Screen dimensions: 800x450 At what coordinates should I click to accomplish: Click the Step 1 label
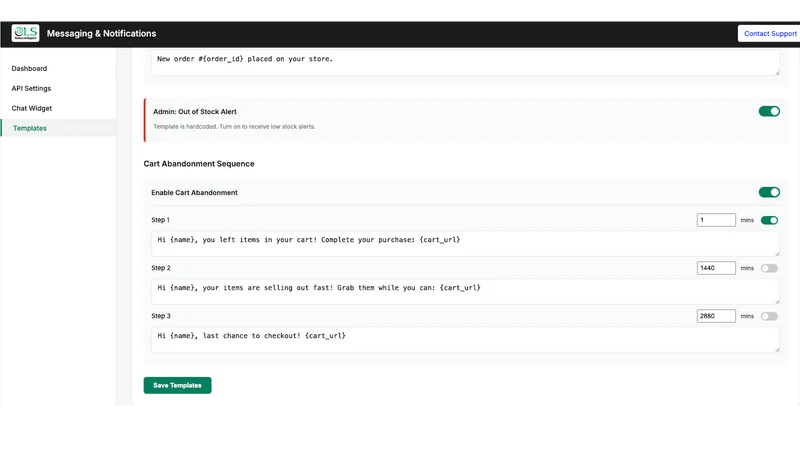click(160, 220)
